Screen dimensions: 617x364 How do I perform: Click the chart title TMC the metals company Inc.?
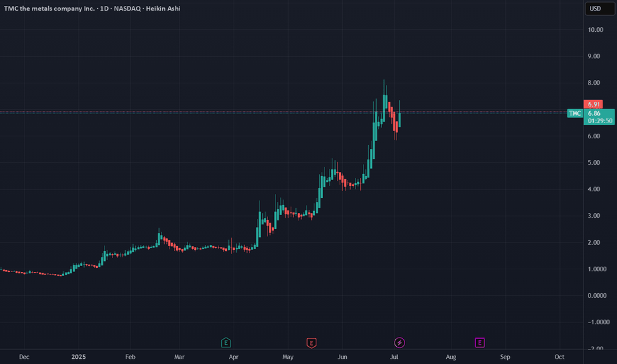click(49, 8)
